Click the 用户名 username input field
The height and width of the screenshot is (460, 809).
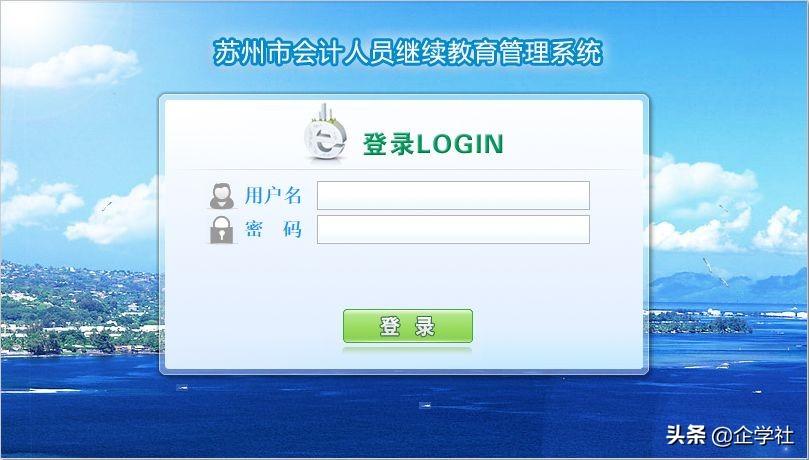tap(453, 195)
